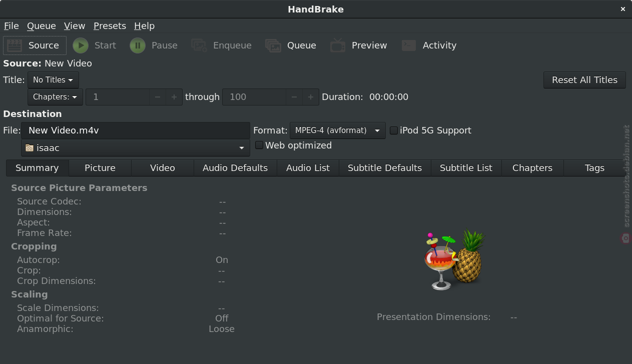
Task: Open the Activity log terminal icon
Action: [x=409, y=45]
